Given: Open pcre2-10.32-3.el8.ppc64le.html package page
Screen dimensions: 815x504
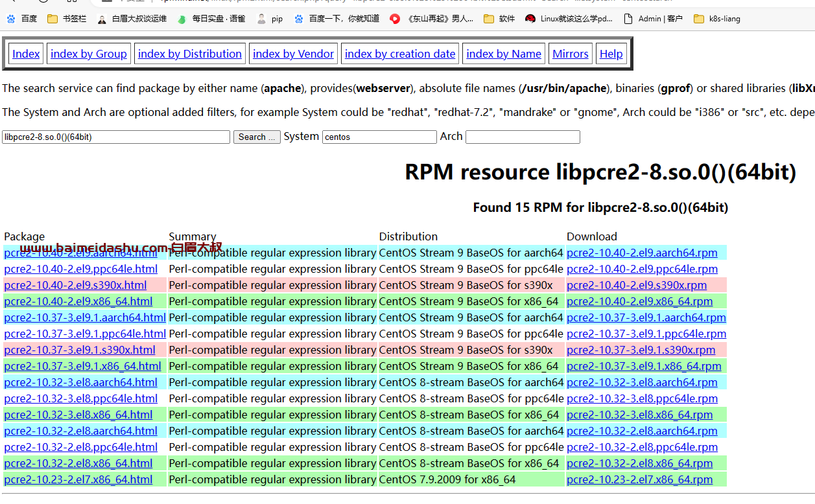Looking at the screenshot, I should 81,398.
